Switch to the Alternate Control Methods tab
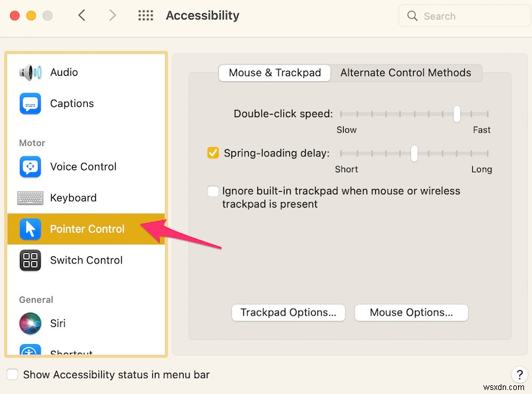 click(x=406, y=73)
